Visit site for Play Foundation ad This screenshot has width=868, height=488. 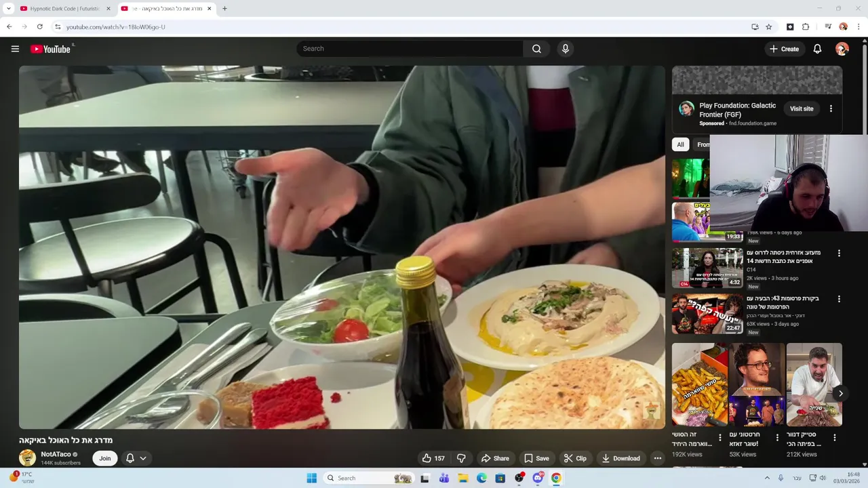(802, 108)
